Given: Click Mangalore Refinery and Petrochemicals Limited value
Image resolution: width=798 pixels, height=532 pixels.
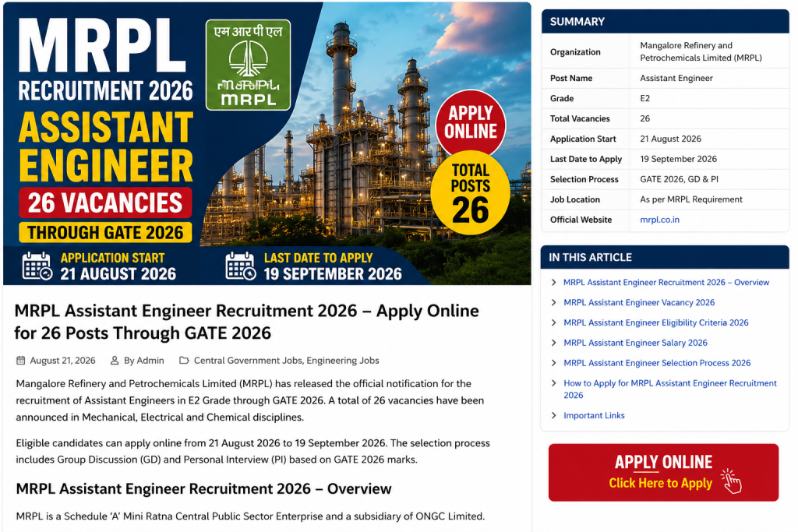Looking at the screenshot, I should [x=701, y=51].
